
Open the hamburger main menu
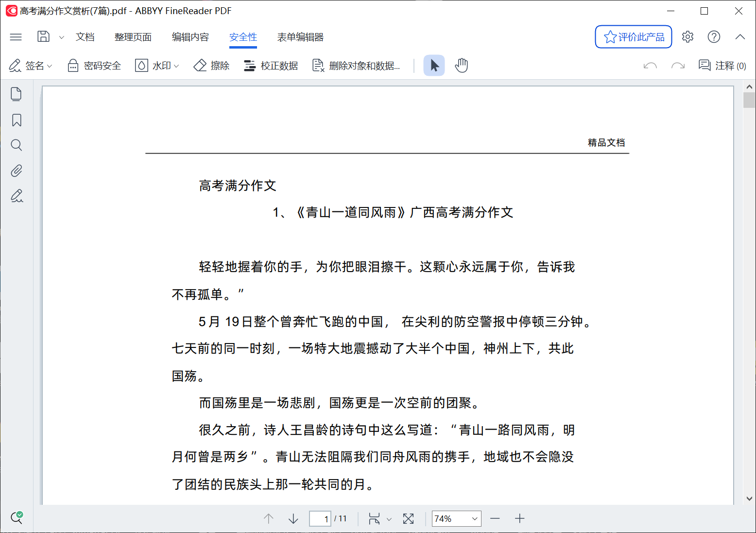[16, 37]
